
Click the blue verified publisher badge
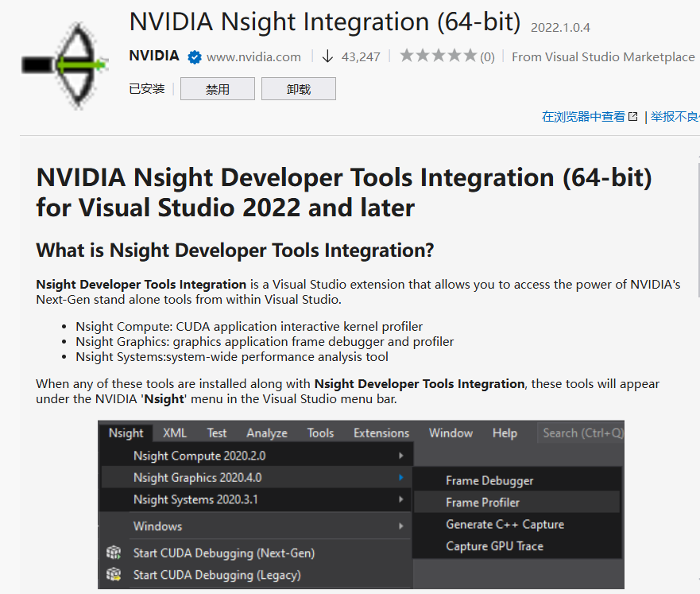[195, 56]
